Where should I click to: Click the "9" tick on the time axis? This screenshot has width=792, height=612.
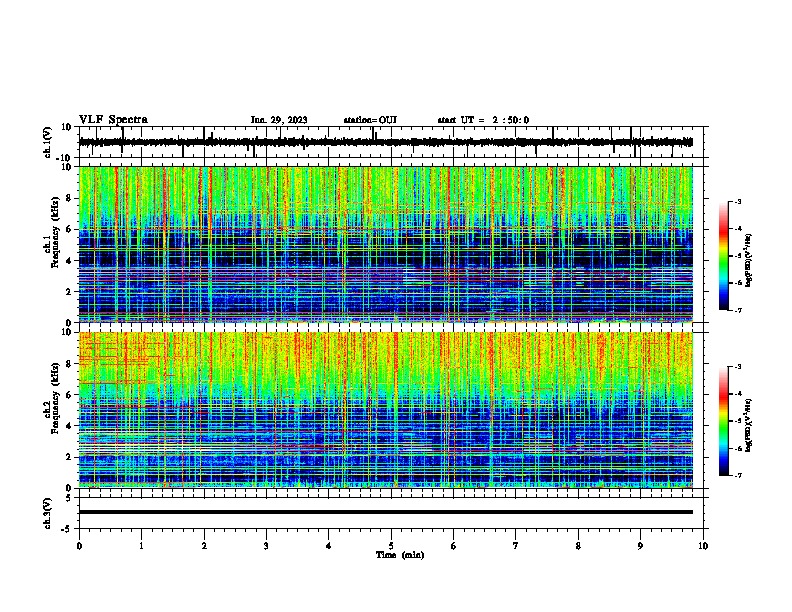640,546
